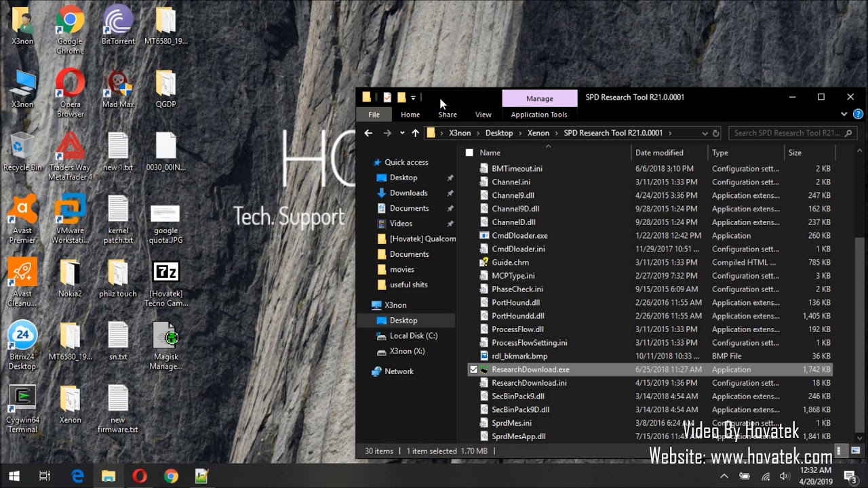Open VMware Workstation shortcut
Screen dimensions: 868x488
(70, 219)
